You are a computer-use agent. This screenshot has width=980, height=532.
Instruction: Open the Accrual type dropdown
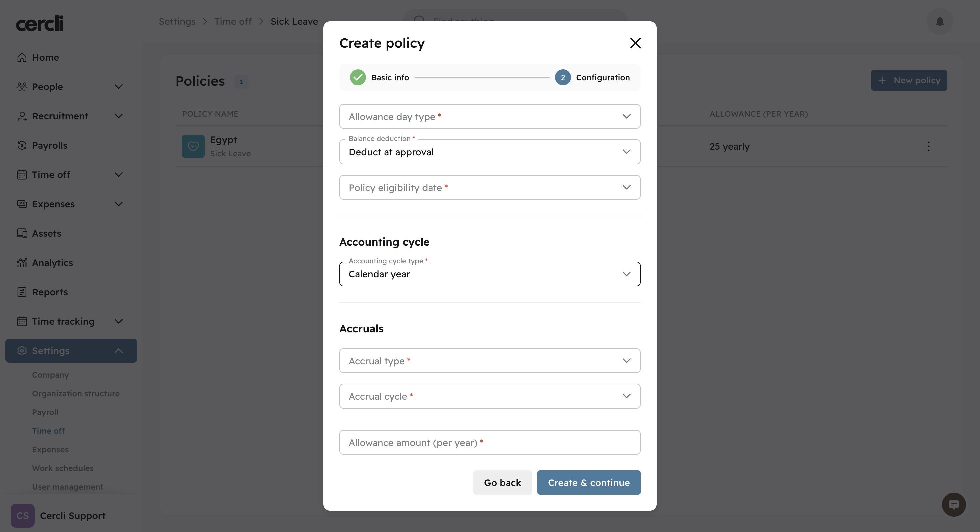(489, 361)
